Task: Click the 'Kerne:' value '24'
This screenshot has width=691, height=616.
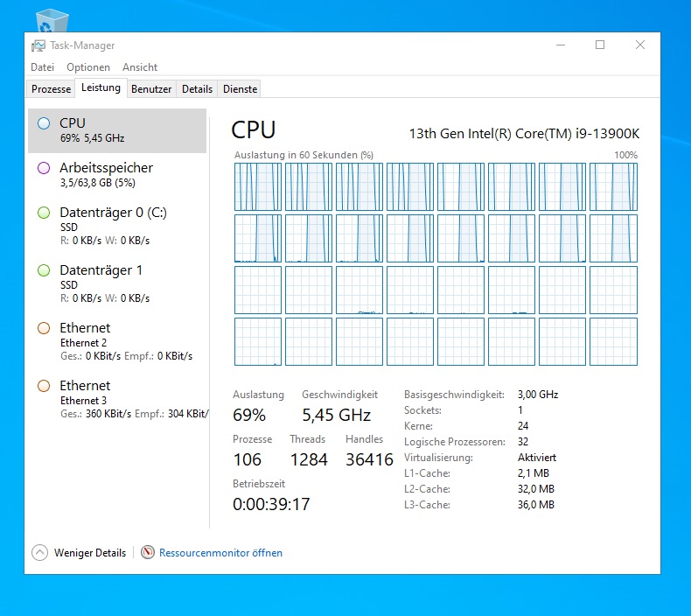Action: [x=523, y=426]
